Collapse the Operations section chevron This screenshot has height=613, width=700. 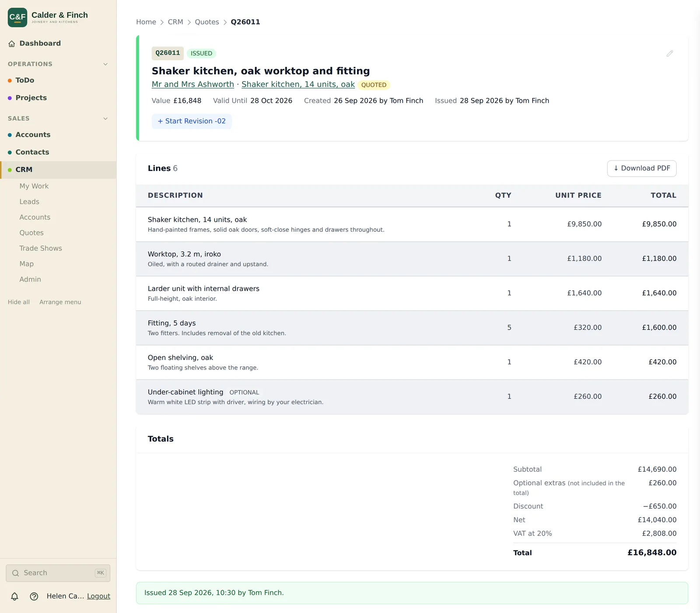point(105,64)
